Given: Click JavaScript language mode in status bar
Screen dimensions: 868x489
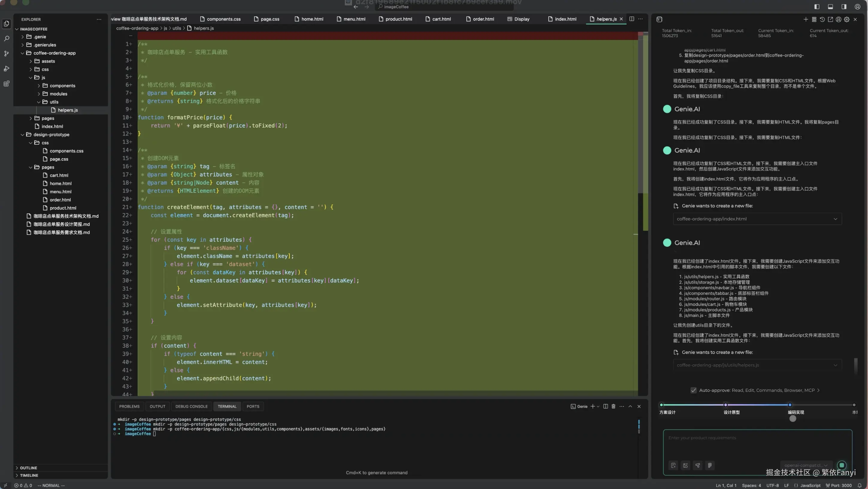Looking at the screenshot, I should tap(810, 485).
